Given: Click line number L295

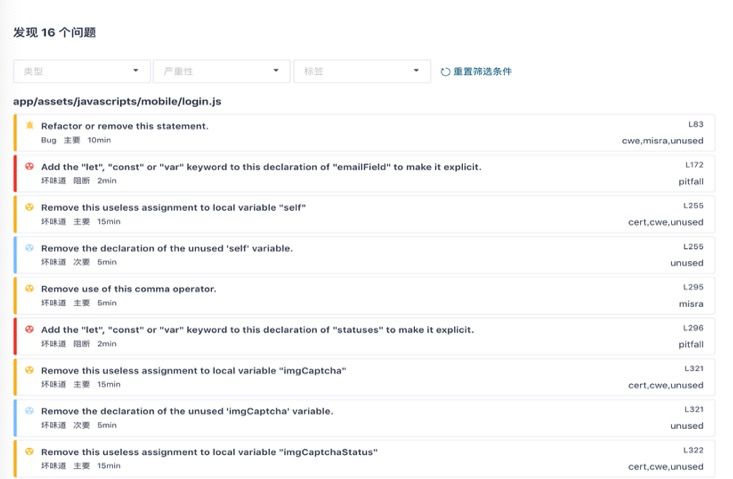Looking at the screenshot, I should (693, 287).
